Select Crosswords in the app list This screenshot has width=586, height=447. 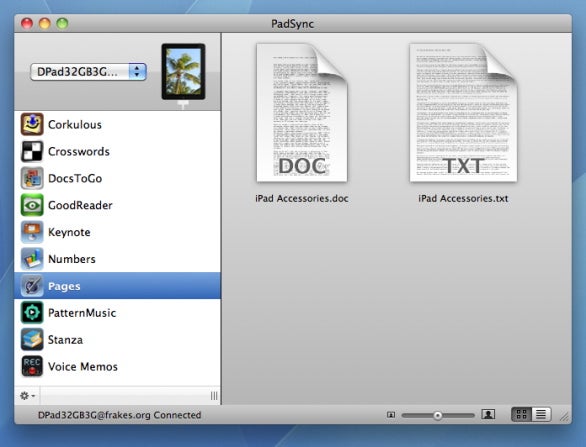117,151
